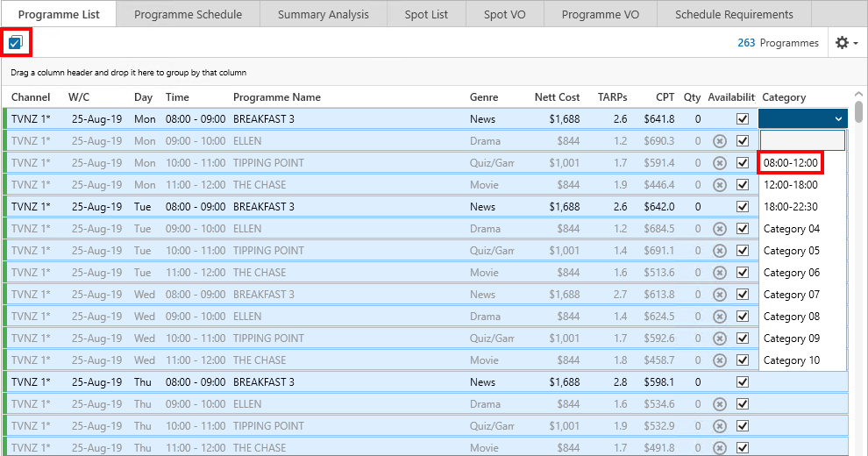The height and width of the screenshot is (456, 868).
Task: Click unavailable X icon on Mon THE CHASE row
Action: click(x=719, y=185)
